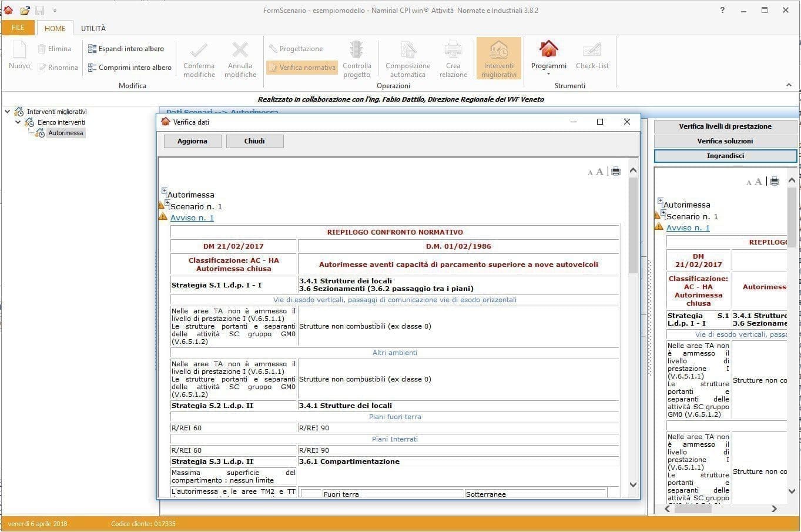Click the Espandi intero albero icon
Image resolution: width=801 pixels, height=532 pixels.
[92, 49]
